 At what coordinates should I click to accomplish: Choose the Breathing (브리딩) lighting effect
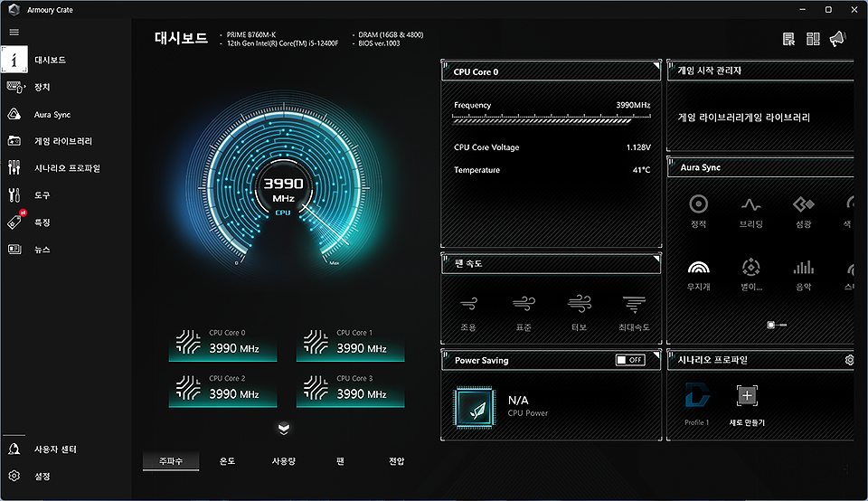(x=750, y=205)
